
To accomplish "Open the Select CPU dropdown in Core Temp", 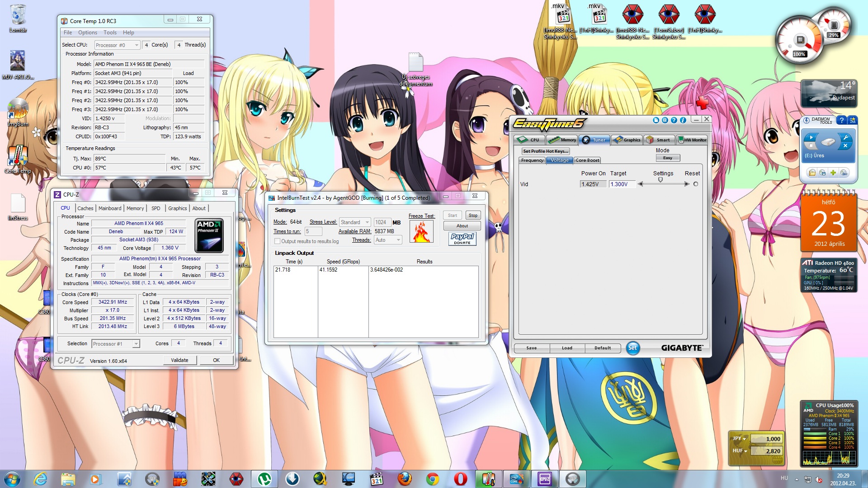I will tap(117, 45).
